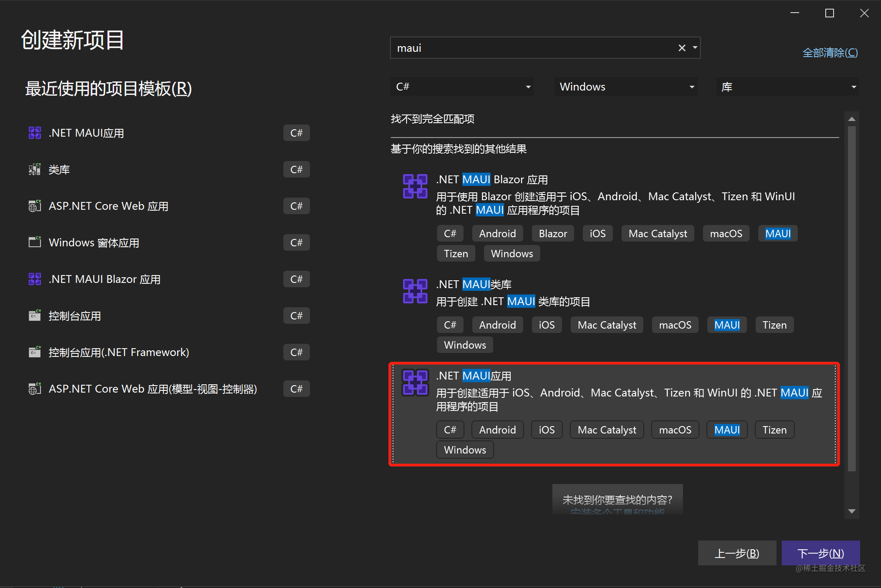
Task: Open the Windows platform filter dropdown
Action: click(x=625, y=87)
